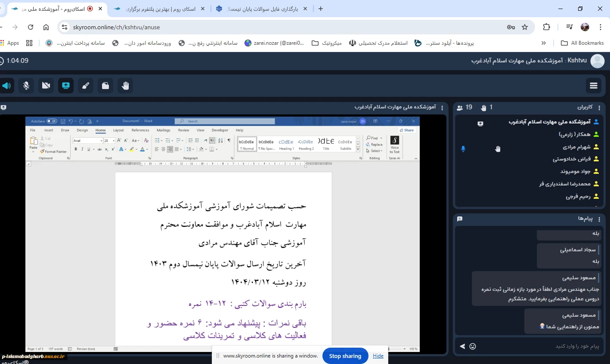
Task: Open the Change Case Aa dropdown
Action: [x=135, y=141]
